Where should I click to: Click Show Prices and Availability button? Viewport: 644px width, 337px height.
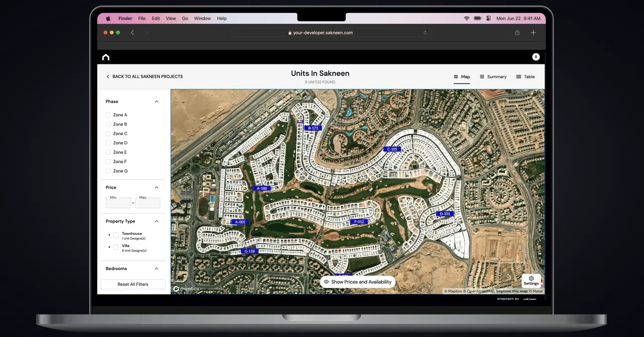357,282
